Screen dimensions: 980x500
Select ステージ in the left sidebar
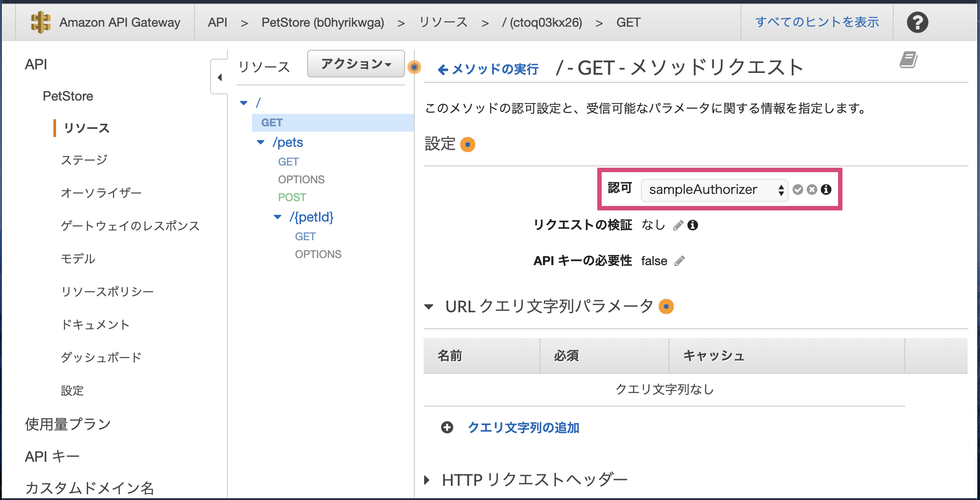pyautogui.click(x=84, y=160)
